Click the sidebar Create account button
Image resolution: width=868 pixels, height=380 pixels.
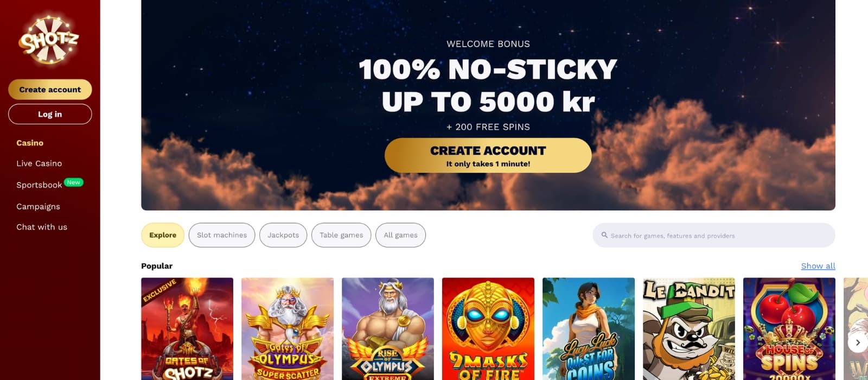(x=50, y=90)
